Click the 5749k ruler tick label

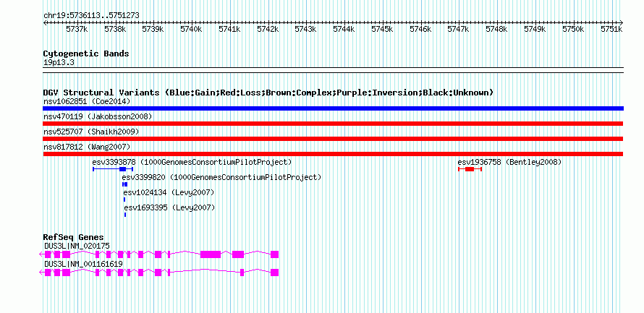point(535,29)
